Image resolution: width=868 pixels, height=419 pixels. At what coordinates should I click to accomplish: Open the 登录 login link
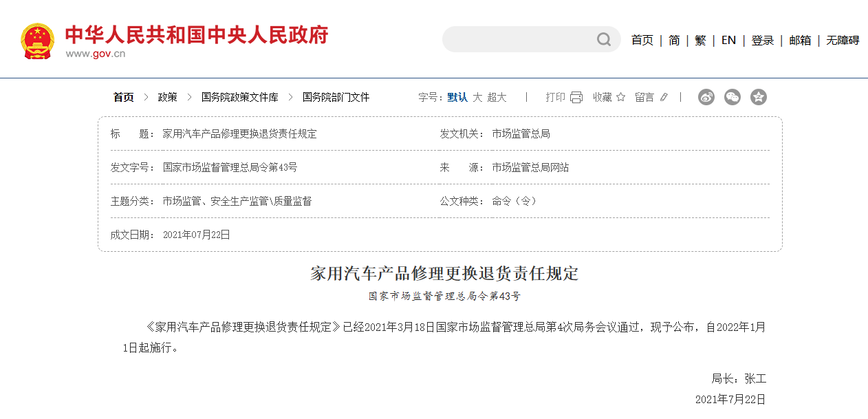tap(763, 41)
